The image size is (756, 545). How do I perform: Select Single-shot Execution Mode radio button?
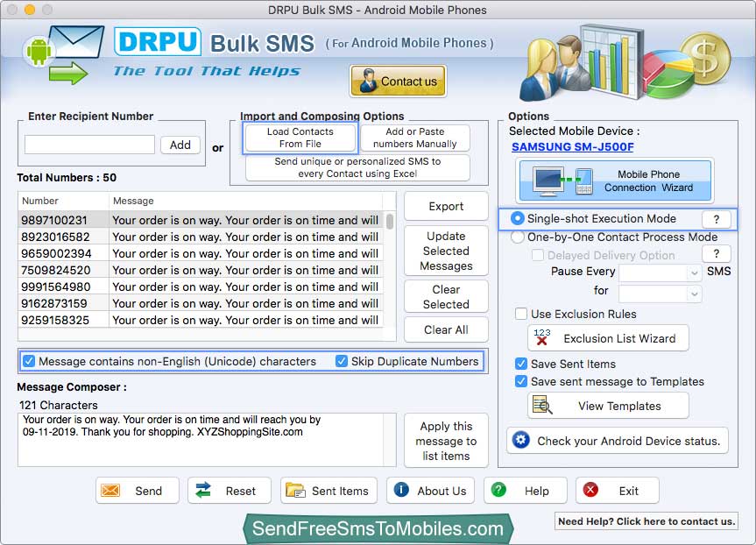518,218
